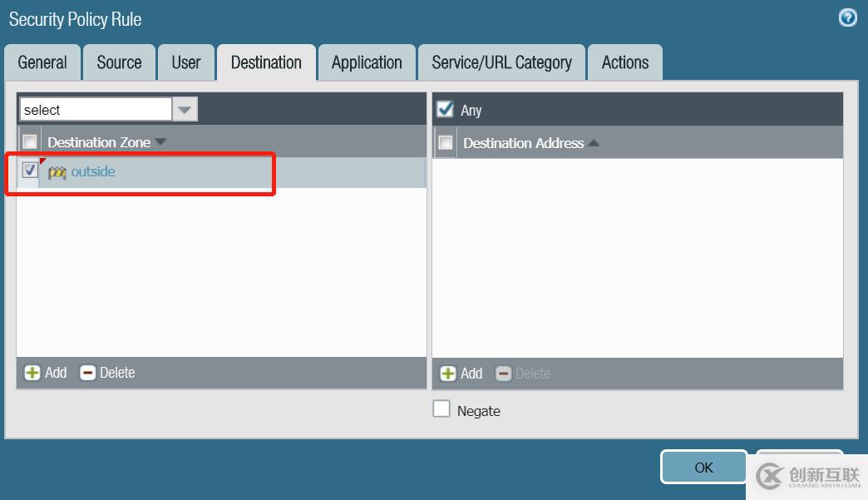
Task: Click green plus Add icon under Destination Zone
Action: [32, 373]
